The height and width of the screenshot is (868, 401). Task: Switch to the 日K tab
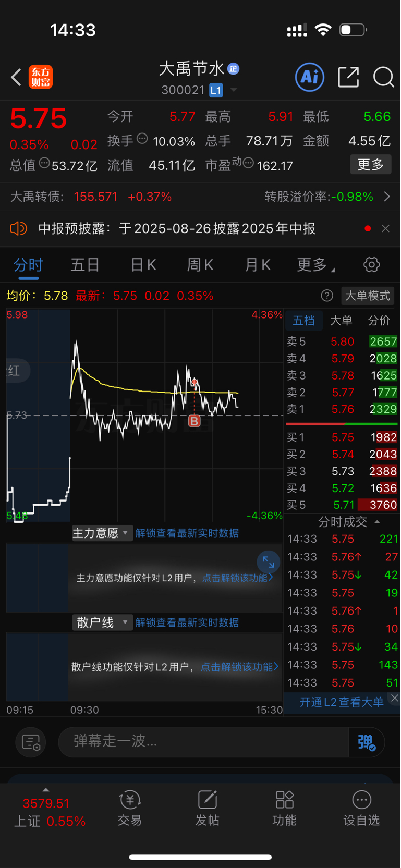point(143,265)
